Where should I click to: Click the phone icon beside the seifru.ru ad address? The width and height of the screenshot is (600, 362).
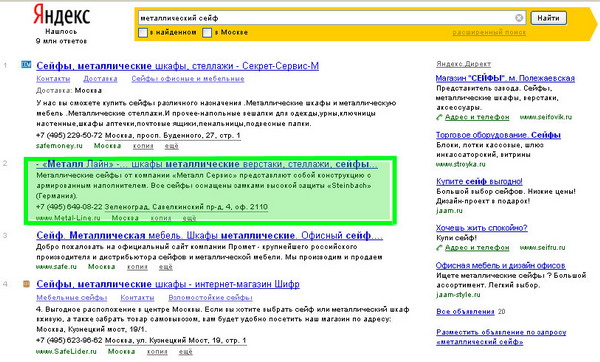[439, 248]
